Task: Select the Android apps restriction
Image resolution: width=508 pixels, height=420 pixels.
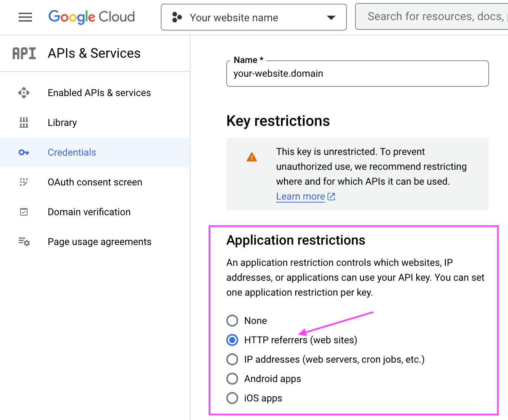Action: [x=232, y=379]
